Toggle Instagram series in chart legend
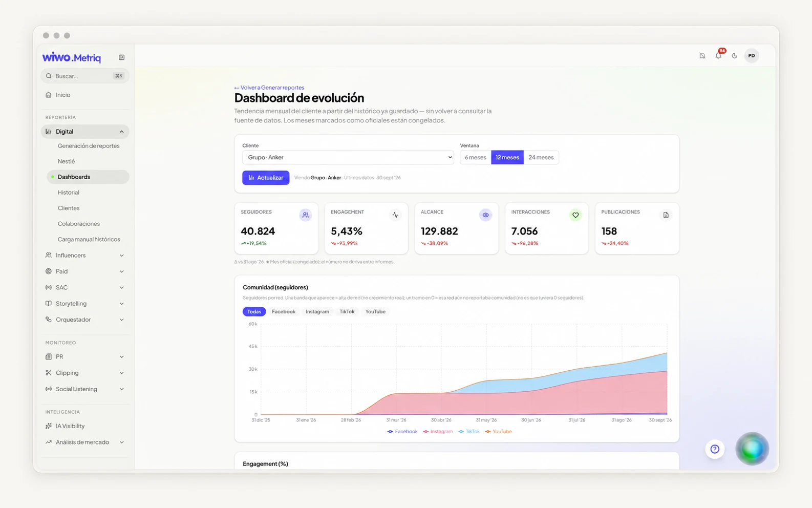This screenshot has width=812, height=508. (438, 432)
